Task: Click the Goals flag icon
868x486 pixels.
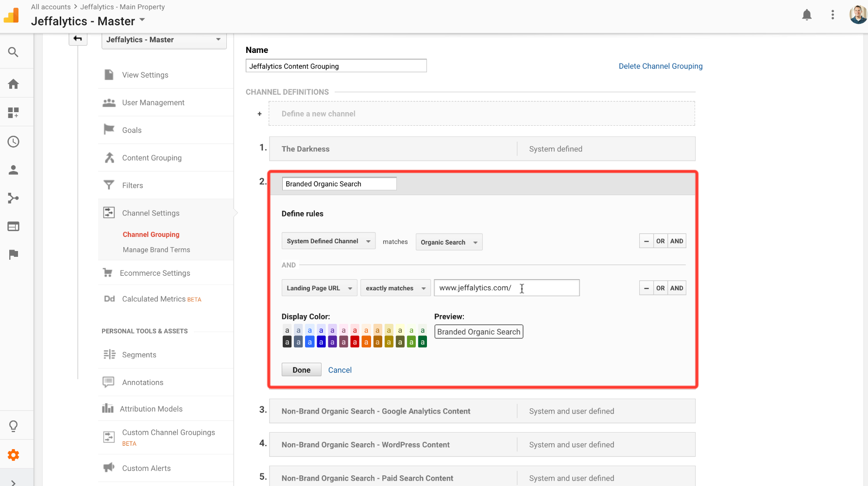Action: point(109,129)
